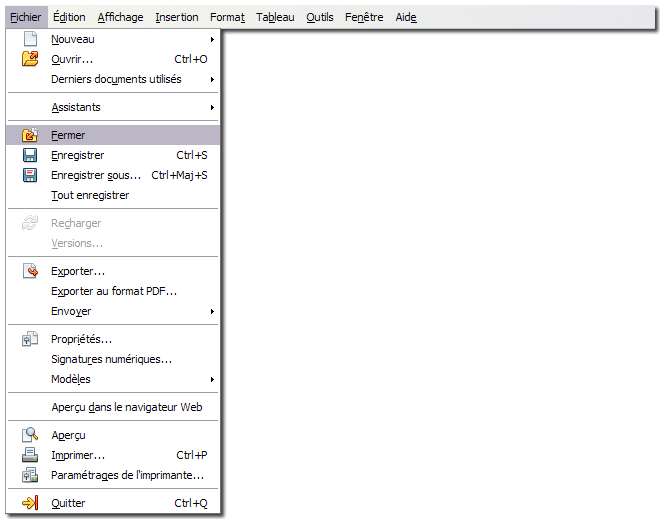Open the Tableau menu in menu bar
Viewport: 660px width, 519px height.
point(275,17)
